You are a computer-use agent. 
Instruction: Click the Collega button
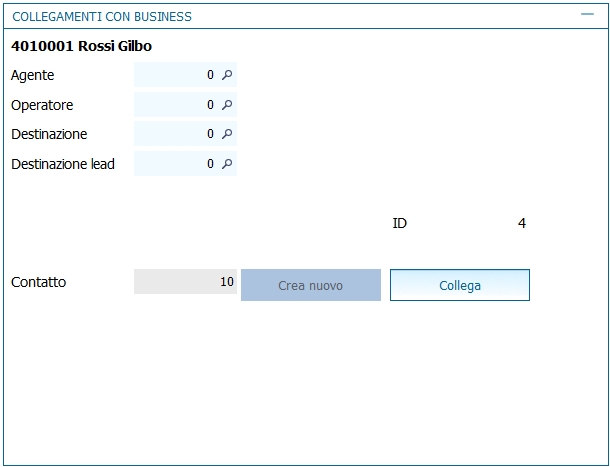coord(460,285)
